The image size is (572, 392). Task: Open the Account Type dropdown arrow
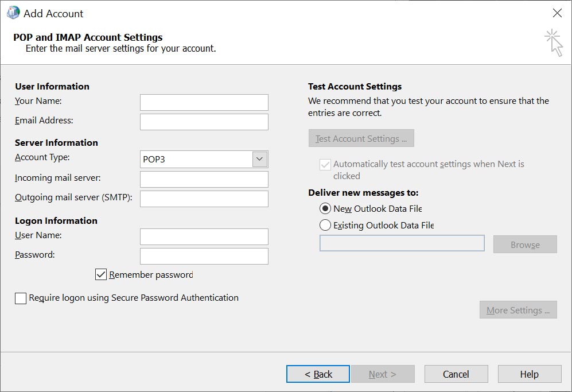pyautogui.click(x=260, y=159)
